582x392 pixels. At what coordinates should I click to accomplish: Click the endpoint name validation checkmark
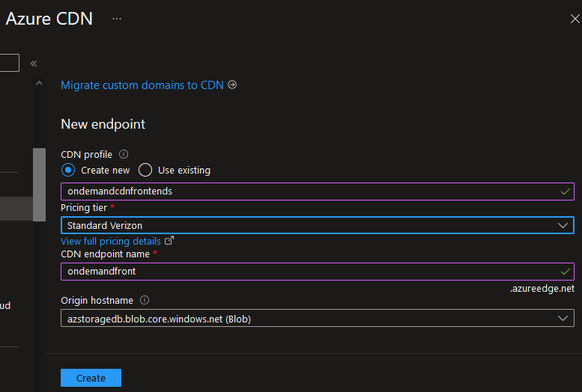(566, 272)
